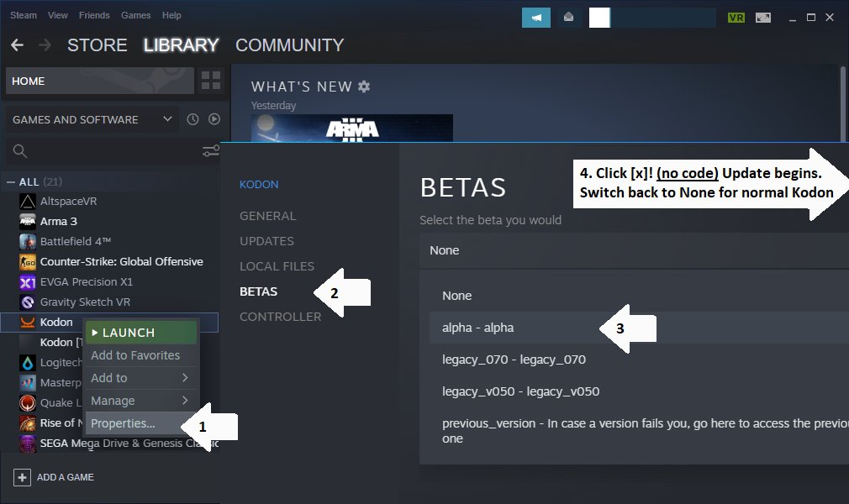This screenshot has height=504, width=849.
Task: Open the LOCAL FILES properties section
Action: pos(277,266)
